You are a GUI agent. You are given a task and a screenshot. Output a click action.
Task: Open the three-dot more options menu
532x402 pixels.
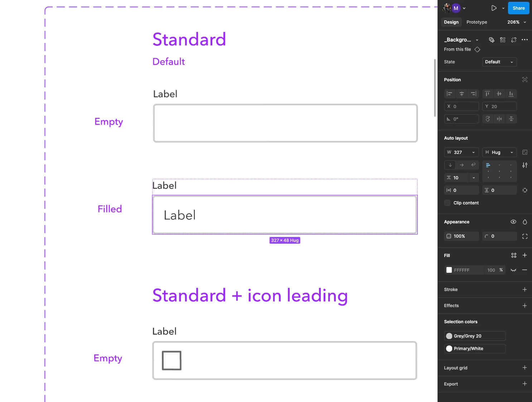click(525, 40)
